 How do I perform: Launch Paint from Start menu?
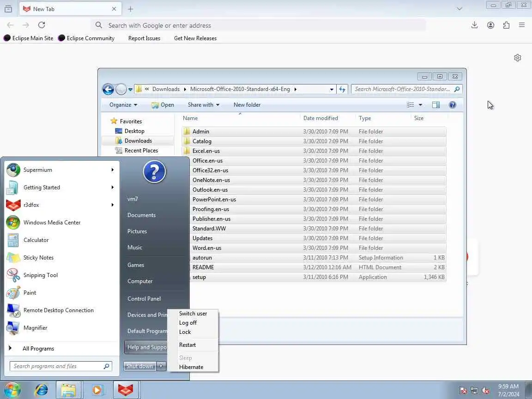(x=62, y=293)
